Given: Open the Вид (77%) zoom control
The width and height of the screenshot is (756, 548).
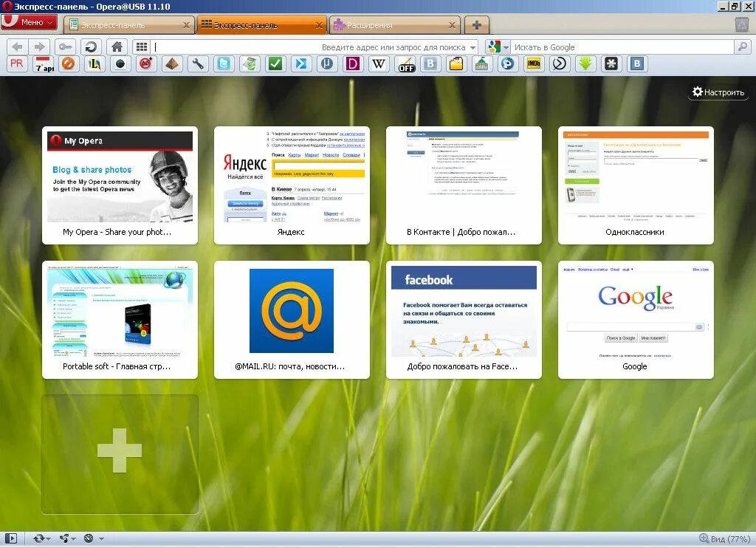Looking at the screenshot, I should click(x=725, y=539).
